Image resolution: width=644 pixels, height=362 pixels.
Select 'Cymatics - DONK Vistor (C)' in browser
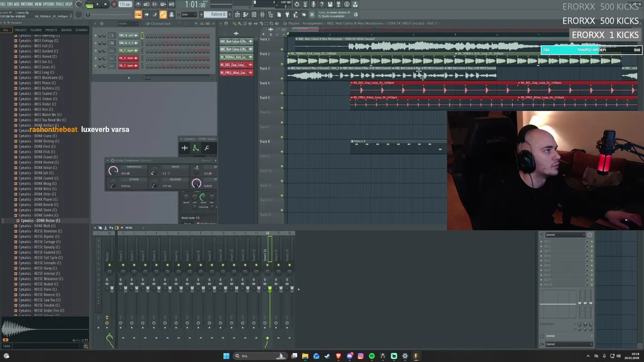coord(40,221)
